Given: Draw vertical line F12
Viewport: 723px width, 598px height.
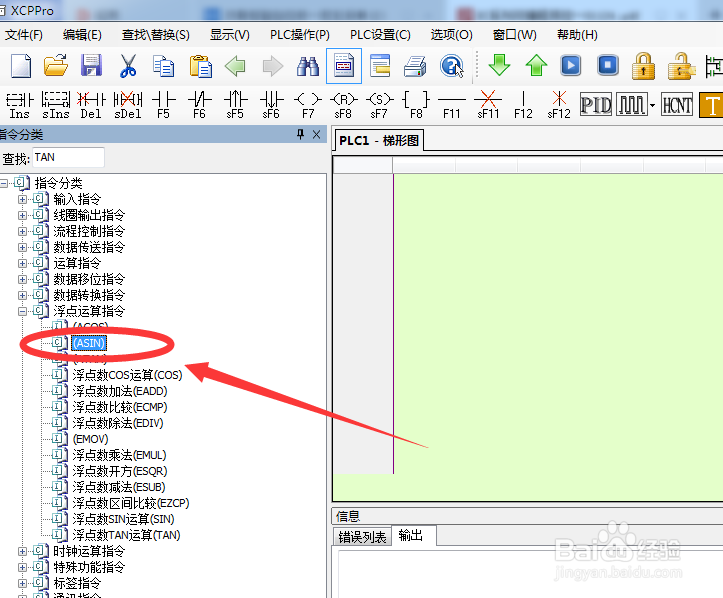Looking at the screenshot, I should tap(523, 105).
